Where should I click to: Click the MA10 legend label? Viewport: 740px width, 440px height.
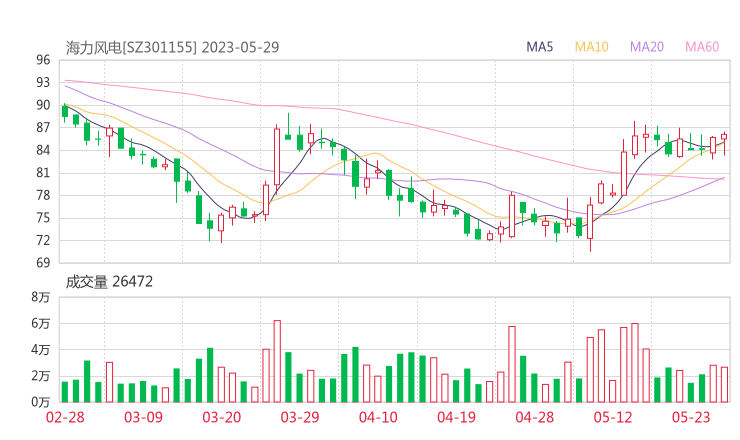click(x=591, y=47)
